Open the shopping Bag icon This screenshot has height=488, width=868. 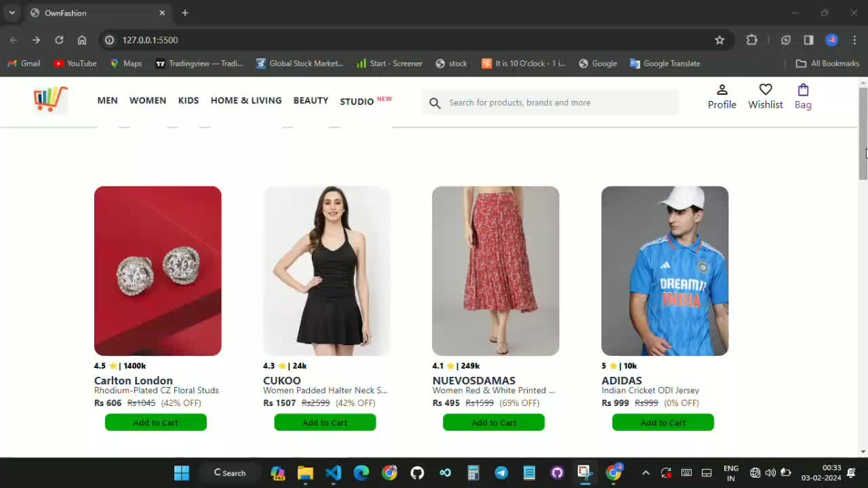[803, 89]
